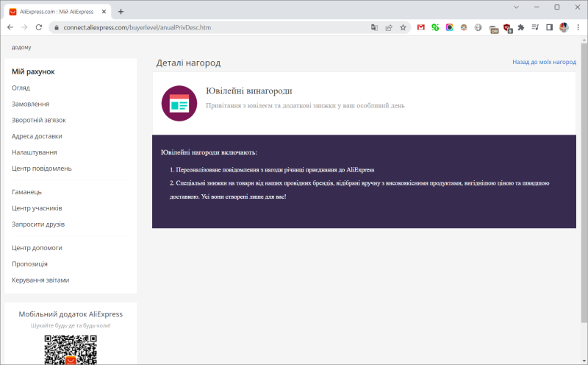Click the share page icon

coord(388,27)
